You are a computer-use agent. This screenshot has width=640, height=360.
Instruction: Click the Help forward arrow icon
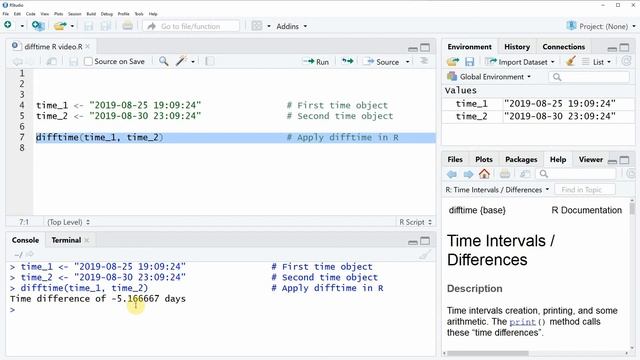(468, 174)
